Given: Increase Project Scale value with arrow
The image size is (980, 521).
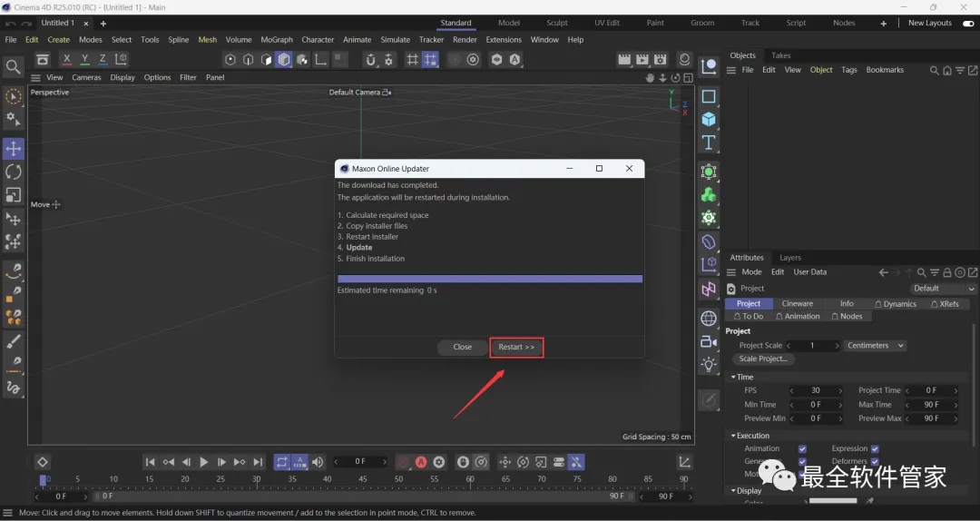Looking at the screenshot, I should pos(837,345).
